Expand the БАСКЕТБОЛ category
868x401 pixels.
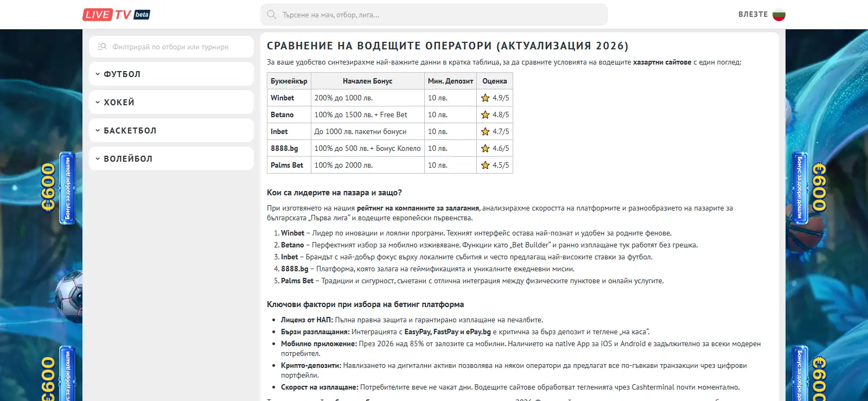click(x=171, y=130)
